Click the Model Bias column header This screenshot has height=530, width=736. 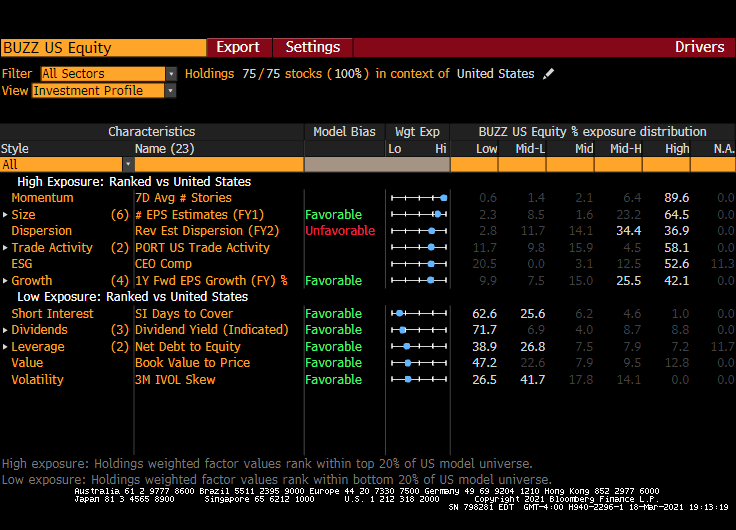click(344, 132)
